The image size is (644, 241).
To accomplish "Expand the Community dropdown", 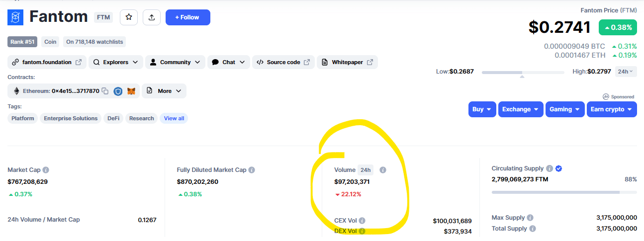I will coord(175,62).
